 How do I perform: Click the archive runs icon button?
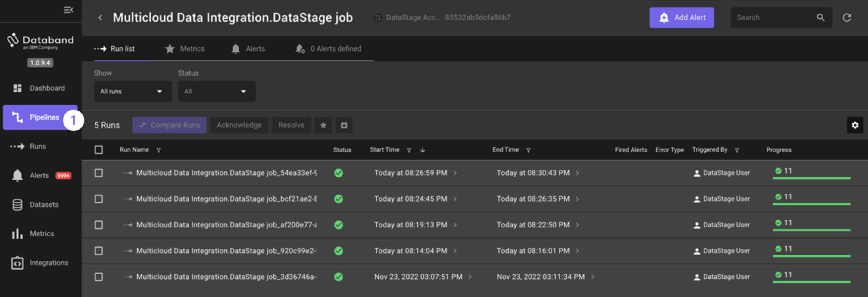(x=344, y=125)
